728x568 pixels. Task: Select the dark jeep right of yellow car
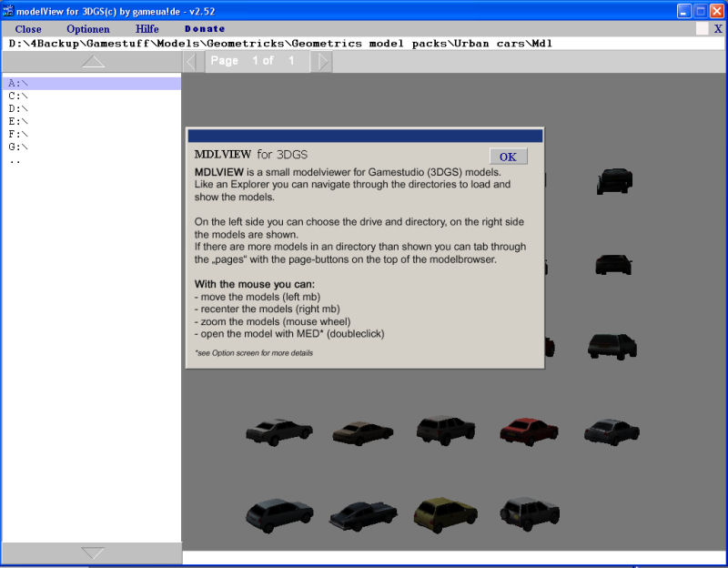click(x=530, y=513)
